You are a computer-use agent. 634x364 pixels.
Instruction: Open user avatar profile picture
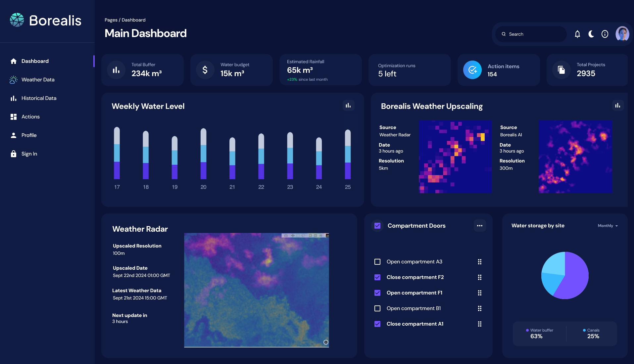point(622,34)
